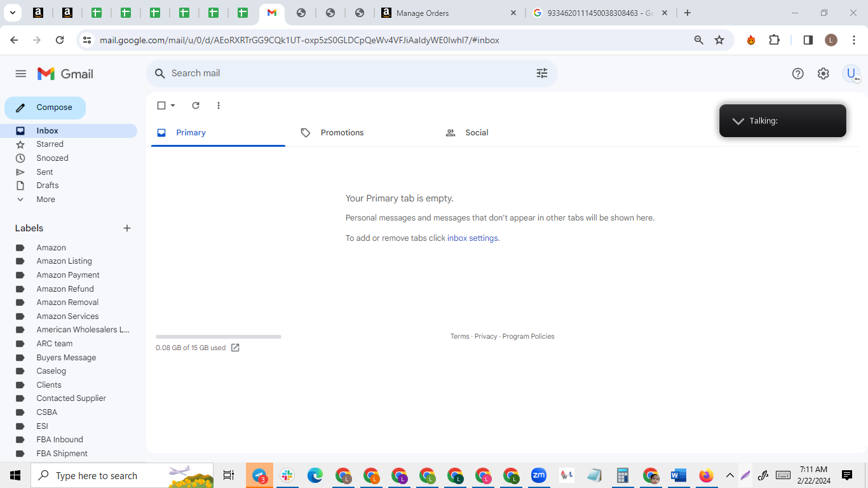Create new label with plus icon
This screenshot has width=868, height=488.
(x=127, y=228)
